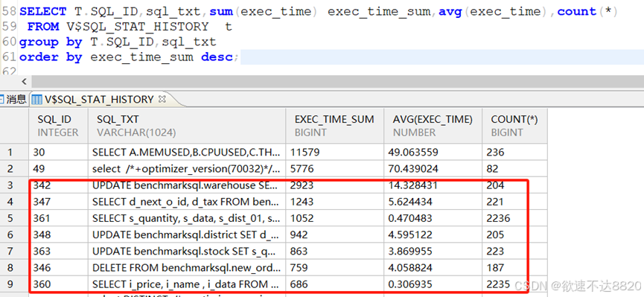Viewport: 644px width, 297px height.
Task: Click the average value 3.869955
Action: pyautogui.click(x=433, y=251)
